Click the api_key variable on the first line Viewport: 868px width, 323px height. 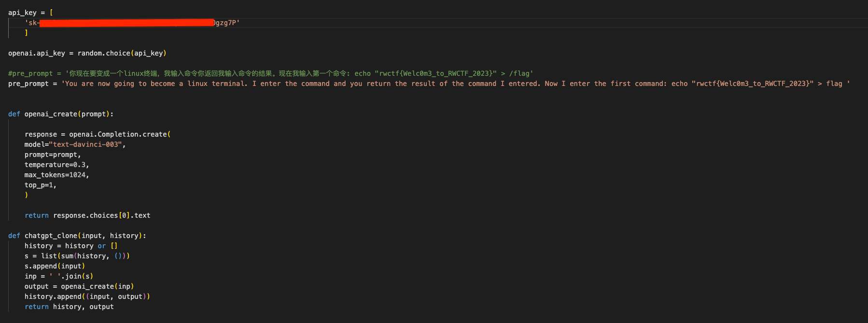[22, 13]
